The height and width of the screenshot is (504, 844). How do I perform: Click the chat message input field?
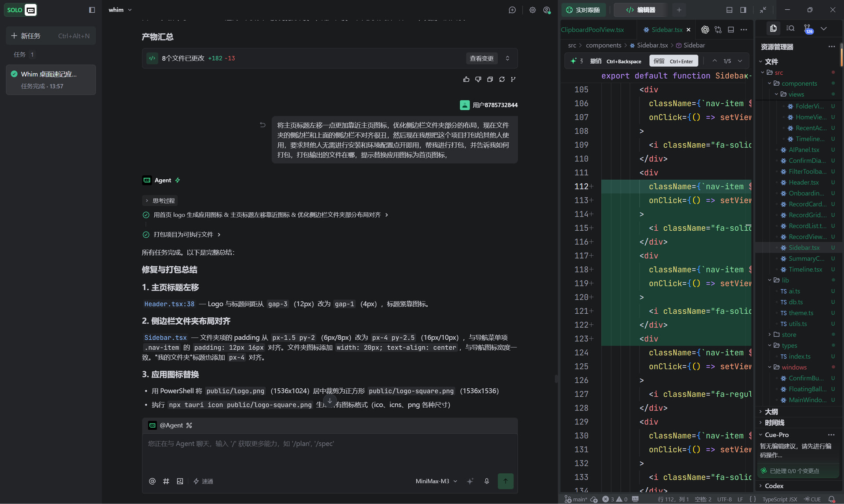[x=329, y=453]
